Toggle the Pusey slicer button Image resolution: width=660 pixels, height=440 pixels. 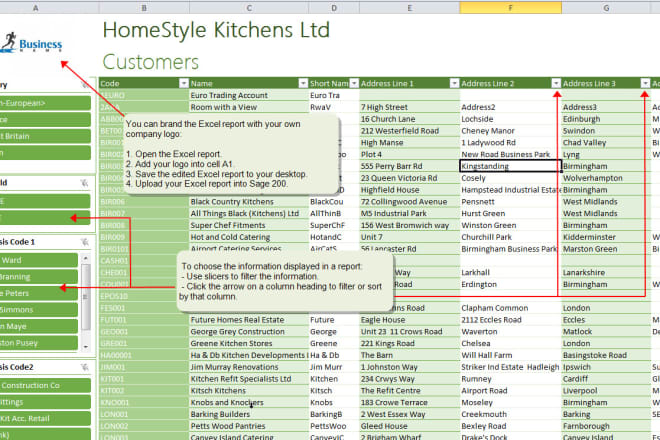pos(39,343)
